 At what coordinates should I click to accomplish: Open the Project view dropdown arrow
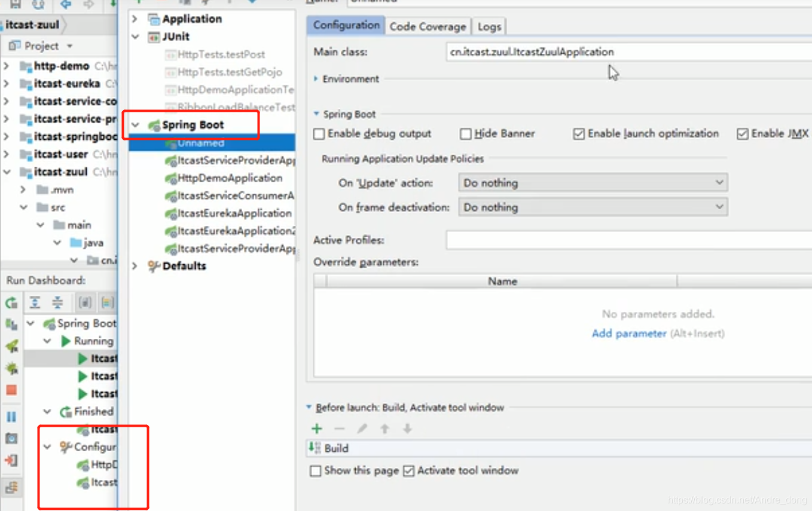pyautogui.click(x=70, y=46)
